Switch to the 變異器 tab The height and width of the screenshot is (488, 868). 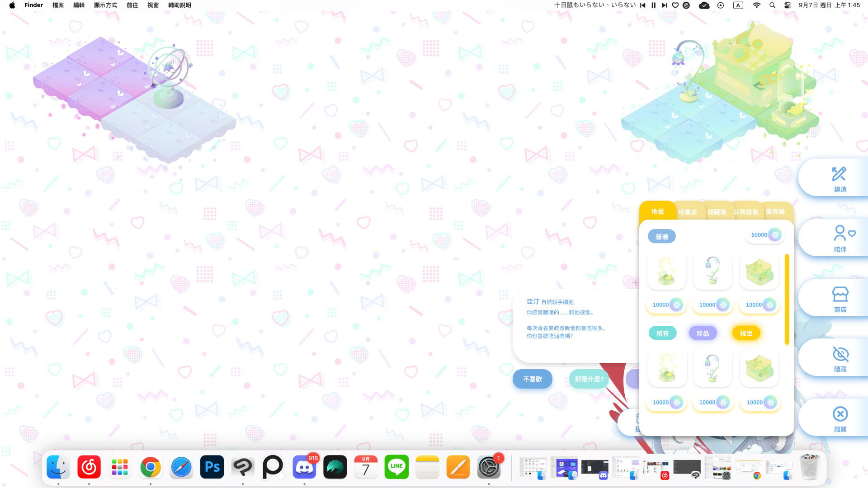click(x=775, y=211)
